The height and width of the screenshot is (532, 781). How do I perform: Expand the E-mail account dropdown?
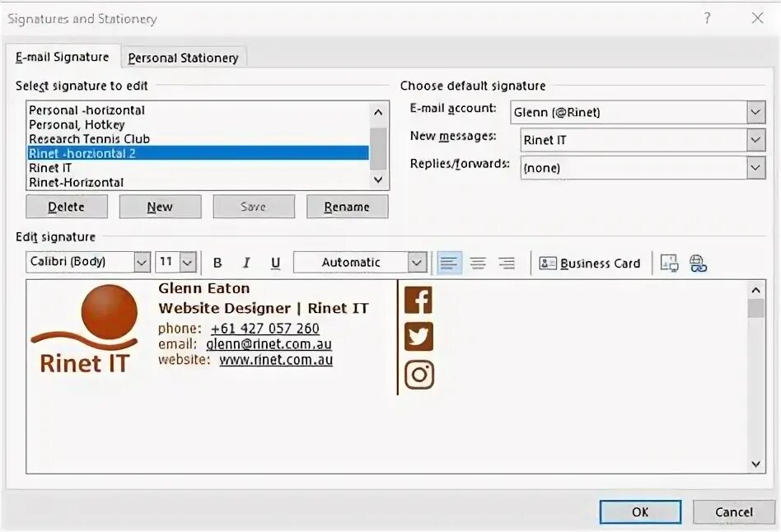click(755, 112)
